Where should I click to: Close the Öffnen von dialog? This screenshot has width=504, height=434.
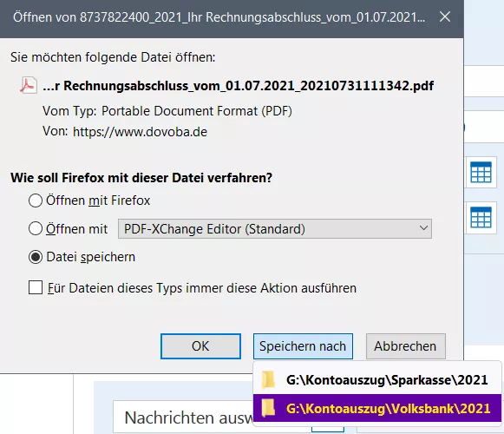[x=445, y=16]
